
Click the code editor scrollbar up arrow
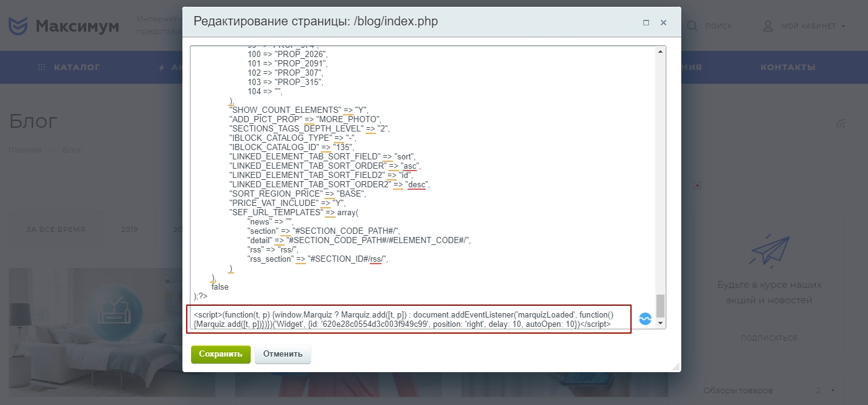click(661, 51)
